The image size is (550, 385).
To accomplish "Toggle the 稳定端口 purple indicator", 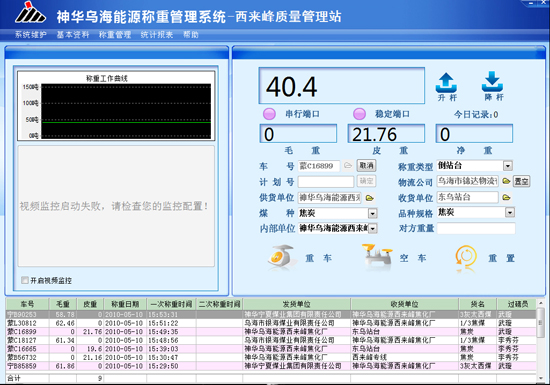I will 359,114.
